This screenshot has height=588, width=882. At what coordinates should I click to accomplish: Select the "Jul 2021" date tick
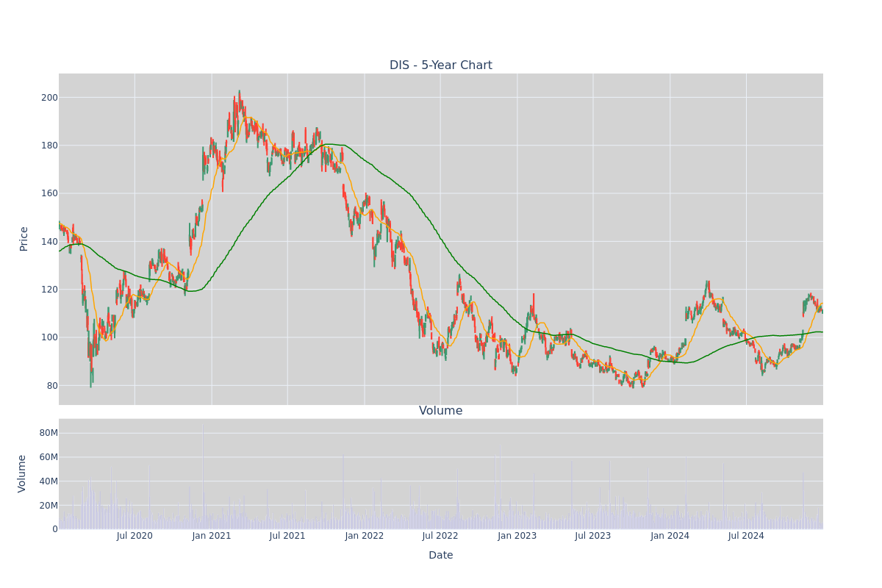pyautogui.click(x=287, y=536)
